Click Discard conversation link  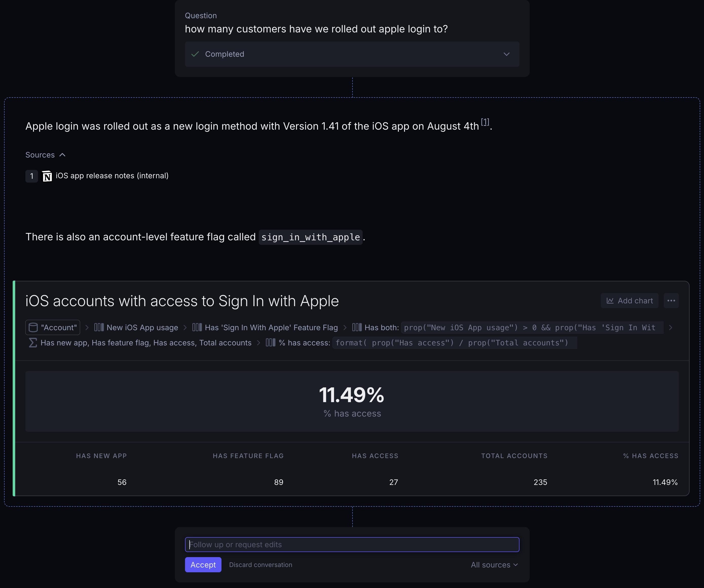click(261, 565)
